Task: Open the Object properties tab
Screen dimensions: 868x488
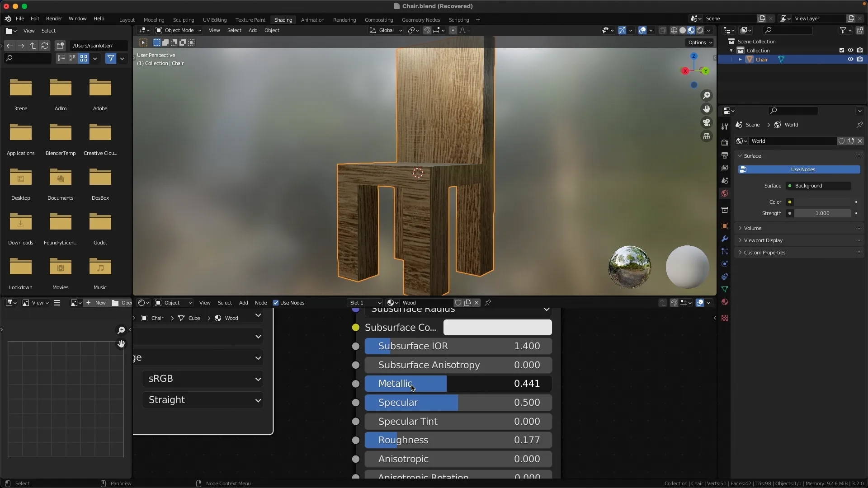Action: click(725, 226)
